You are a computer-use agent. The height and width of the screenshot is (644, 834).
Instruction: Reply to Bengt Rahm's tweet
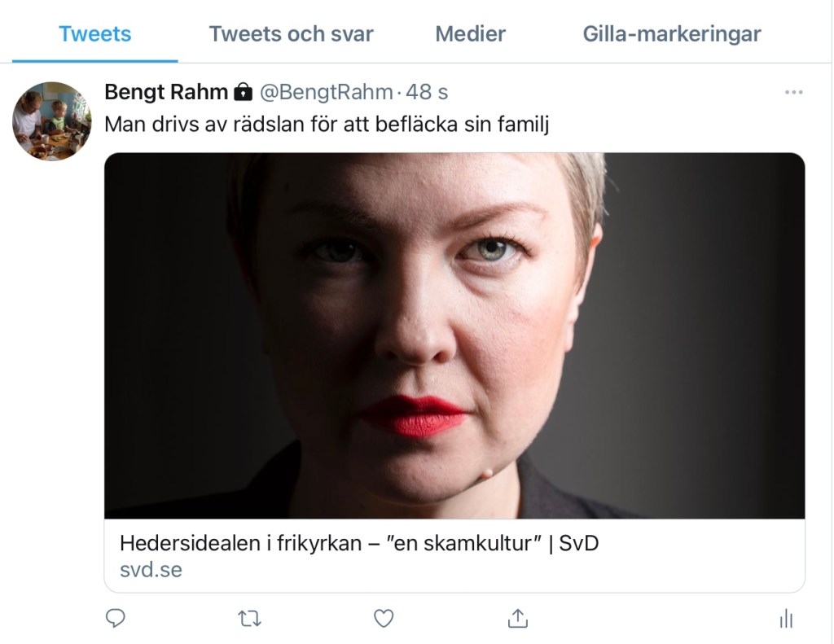(x=116, y=619)
